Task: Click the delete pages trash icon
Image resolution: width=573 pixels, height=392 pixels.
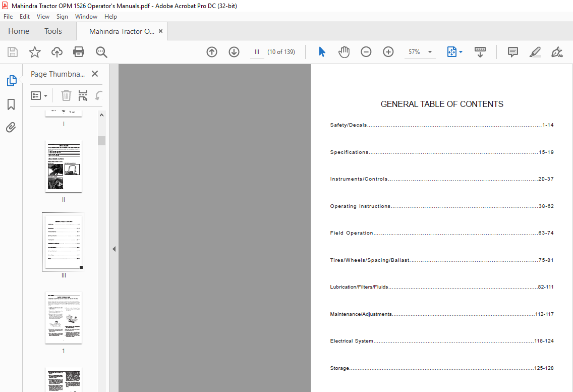Action: coord(66,95)
